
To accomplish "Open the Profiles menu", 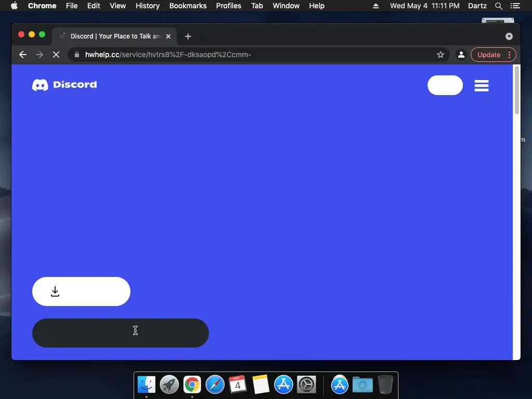I will [229, 6].
